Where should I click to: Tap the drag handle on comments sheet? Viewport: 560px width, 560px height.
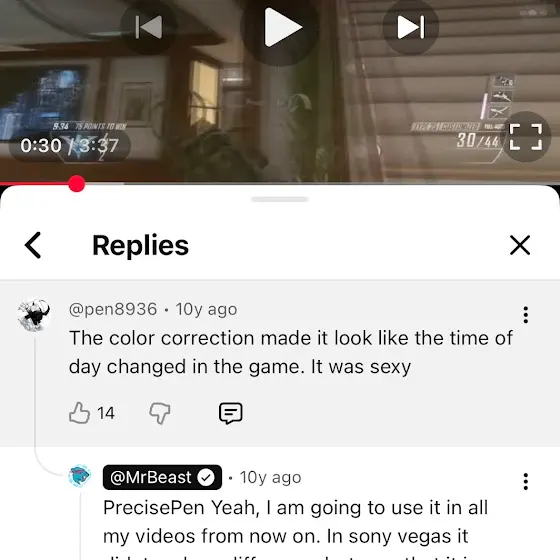tap(280, 199)
